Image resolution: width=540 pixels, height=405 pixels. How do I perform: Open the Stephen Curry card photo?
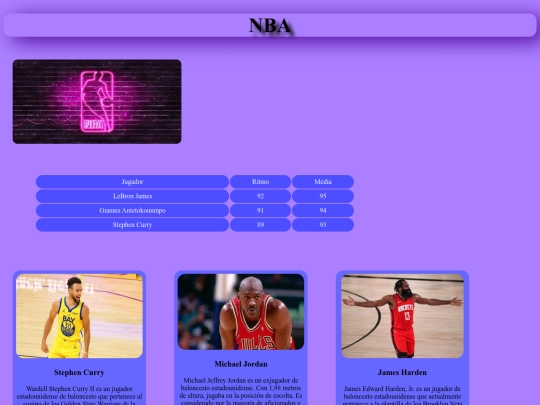click(79, 316)
